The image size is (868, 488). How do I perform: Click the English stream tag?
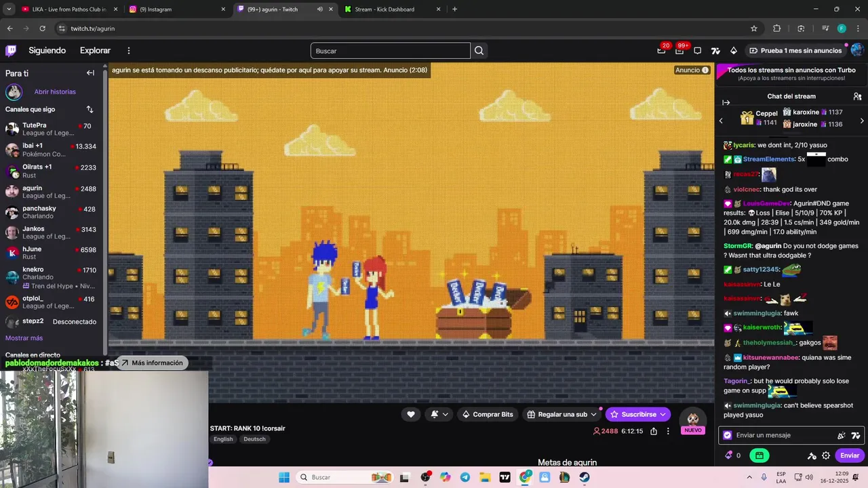(223, 439)
